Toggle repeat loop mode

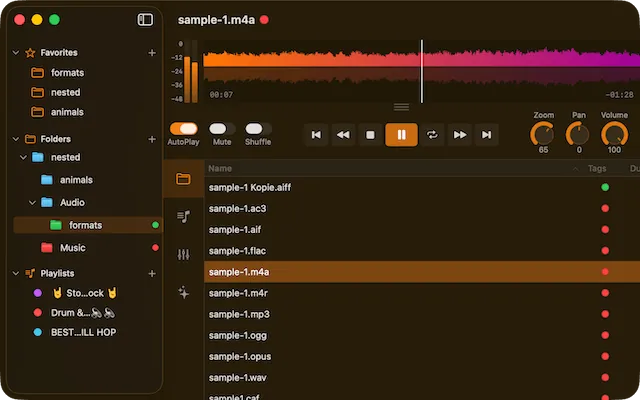point(432,135)
